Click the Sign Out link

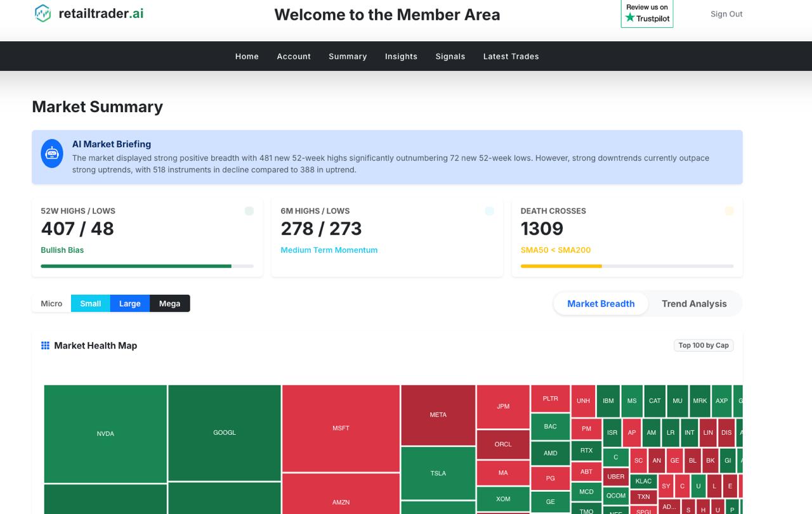click(x=726, y=13)
